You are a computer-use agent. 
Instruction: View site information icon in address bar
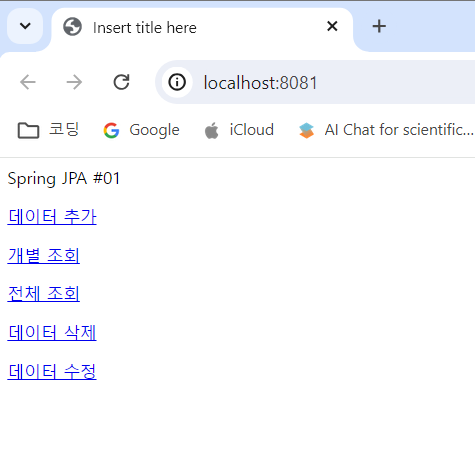click(x=177, y=82)
